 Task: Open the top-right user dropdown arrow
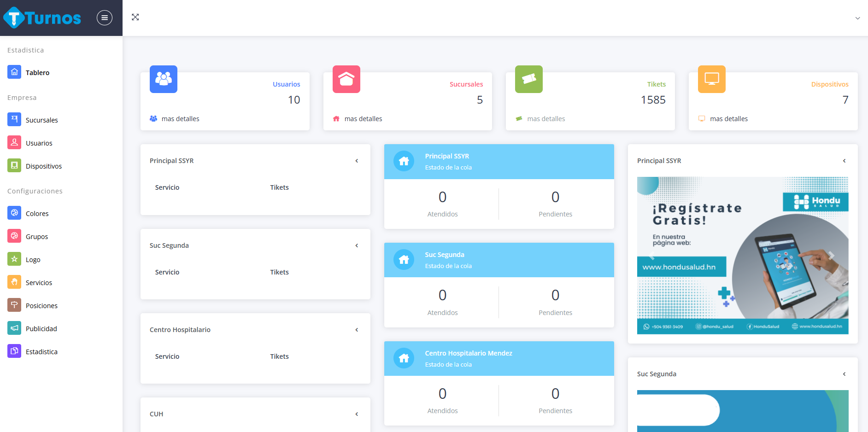(857, 18)
